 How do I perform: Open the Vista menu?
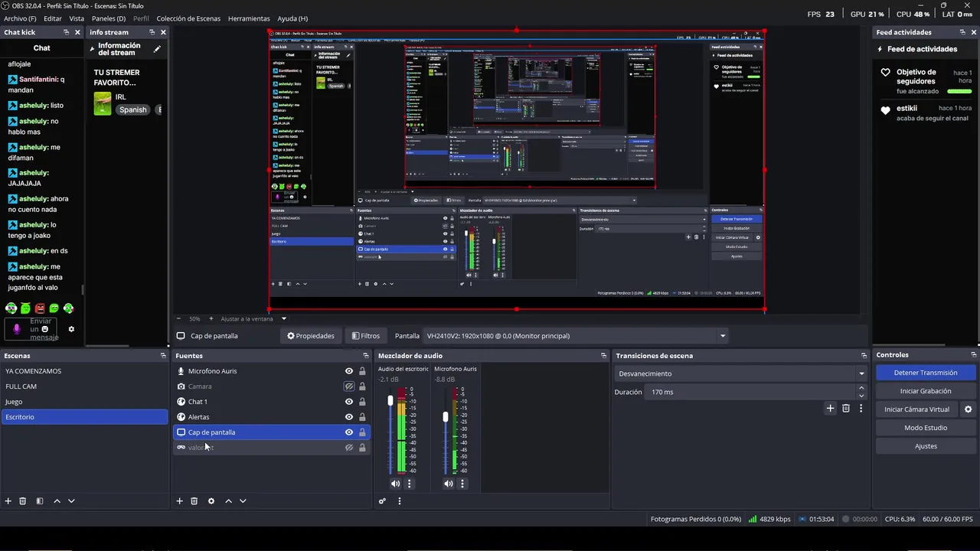pos(77,18)
